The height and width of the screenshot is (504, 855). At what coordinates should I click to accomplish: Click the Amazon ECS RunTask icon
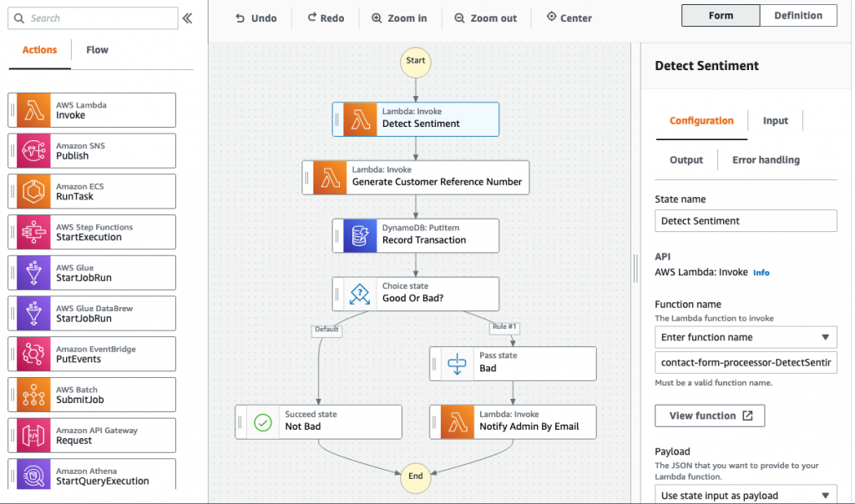pos(33,191)
